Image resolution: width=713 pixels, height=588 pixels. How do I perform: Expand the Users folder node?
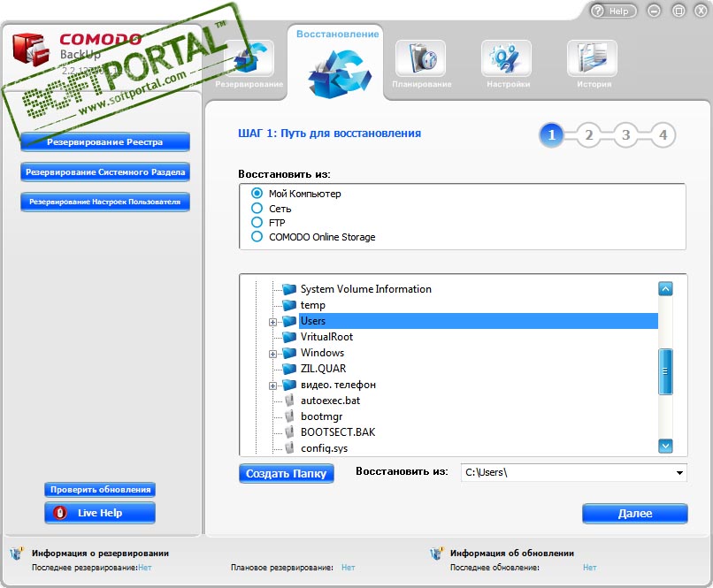coord(272,322)
